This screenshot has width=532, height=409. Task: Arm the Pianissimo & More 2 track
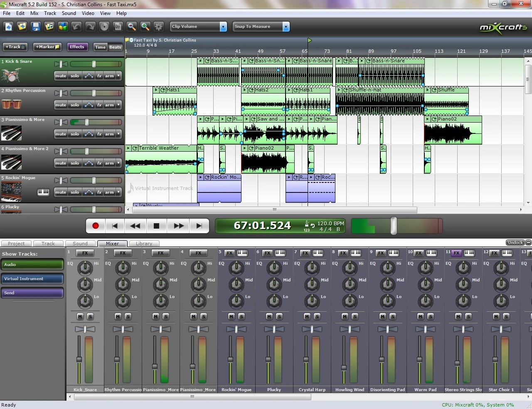(109, 163)
